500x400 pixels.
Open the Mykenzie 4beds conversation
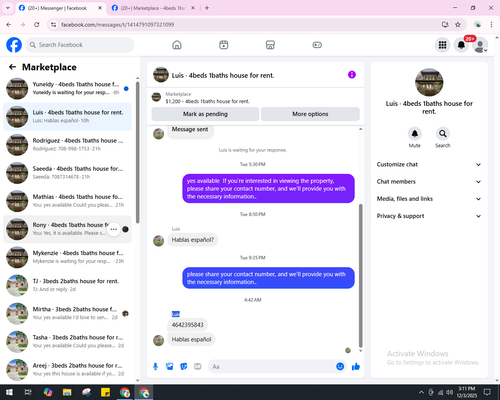[x=67, y=257]
